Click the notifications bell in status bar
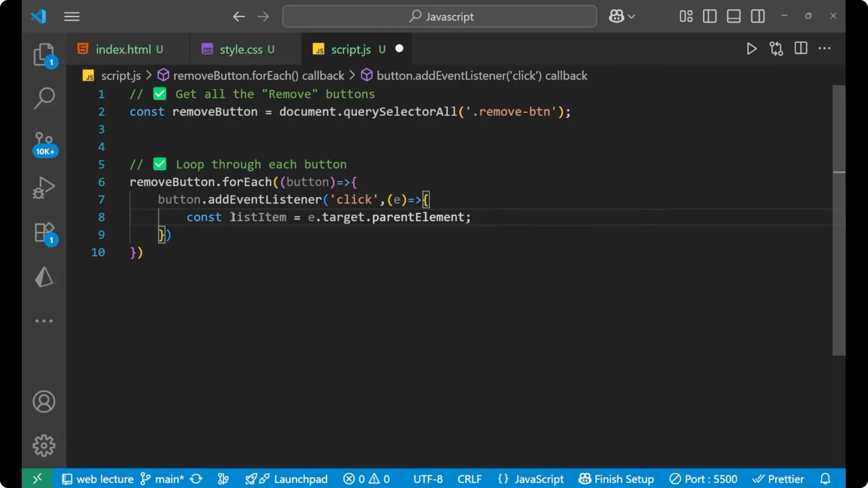Viewport: 868px width, 488px height. point(826,479)
